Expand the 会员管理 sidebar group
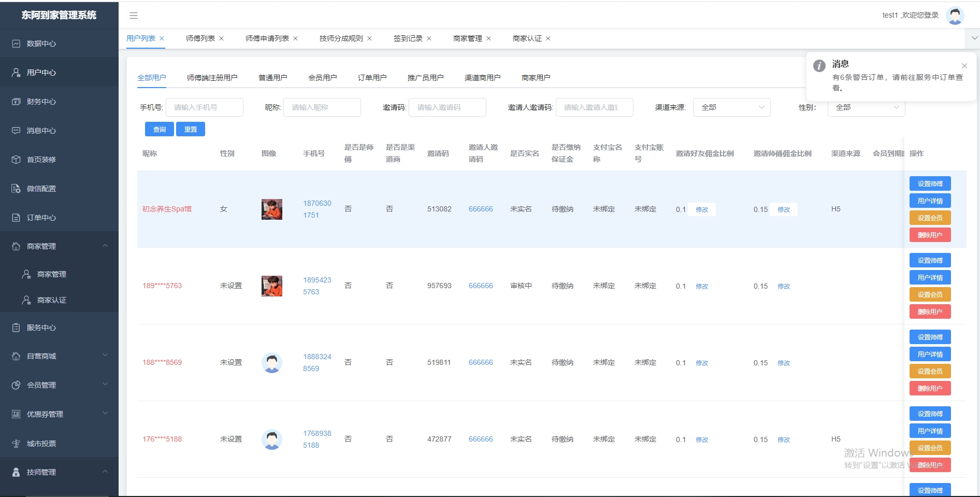Screen dimensions: 980x497 click(105, 385)
